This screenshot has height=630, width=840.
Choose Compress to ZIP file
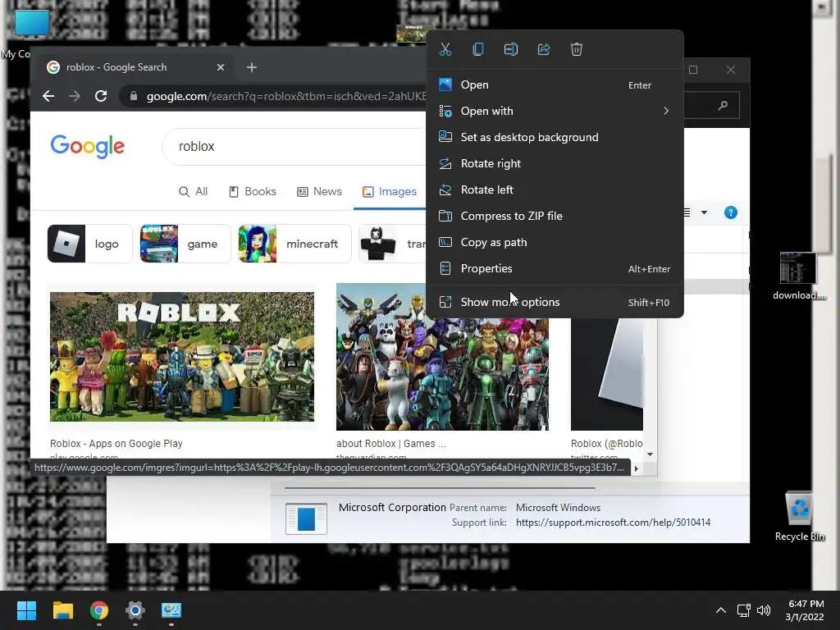click(555, 216)
